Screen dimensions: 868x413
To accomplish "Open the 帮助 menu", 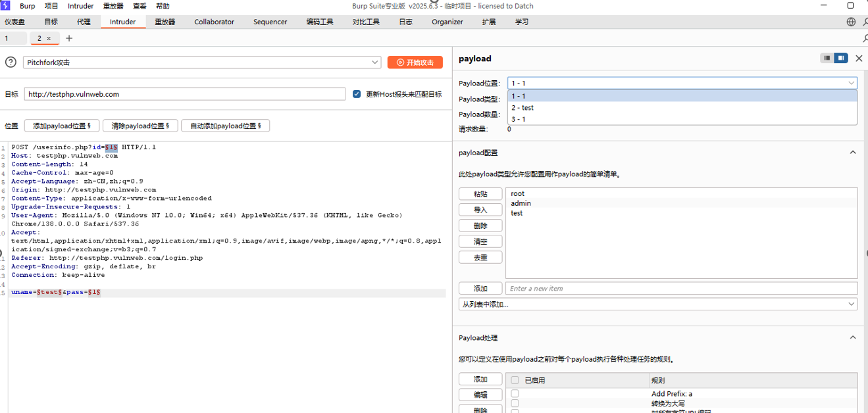I will [x=163, y=6].
